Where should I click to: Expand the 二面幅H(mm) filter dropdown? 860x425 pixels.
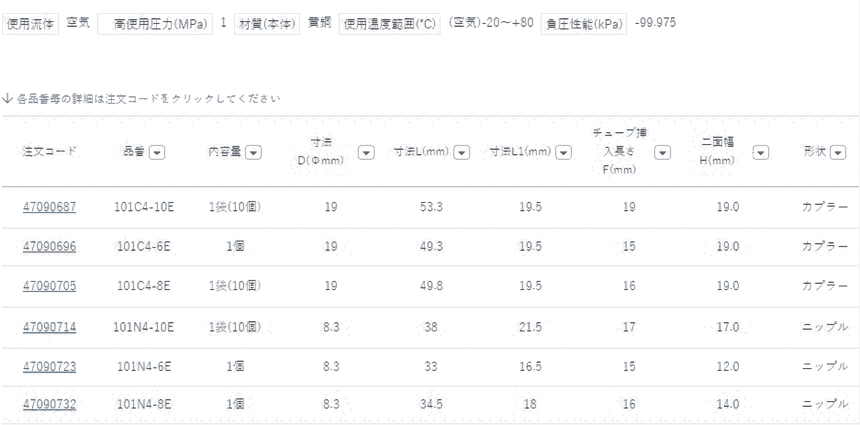click(x=760, y=152)
